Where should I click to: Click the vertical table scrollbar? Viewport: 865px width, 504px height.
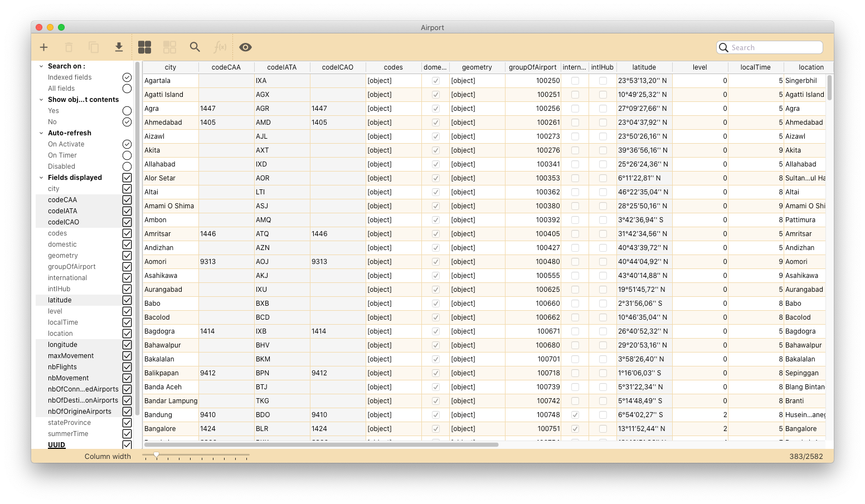[829, 87]
